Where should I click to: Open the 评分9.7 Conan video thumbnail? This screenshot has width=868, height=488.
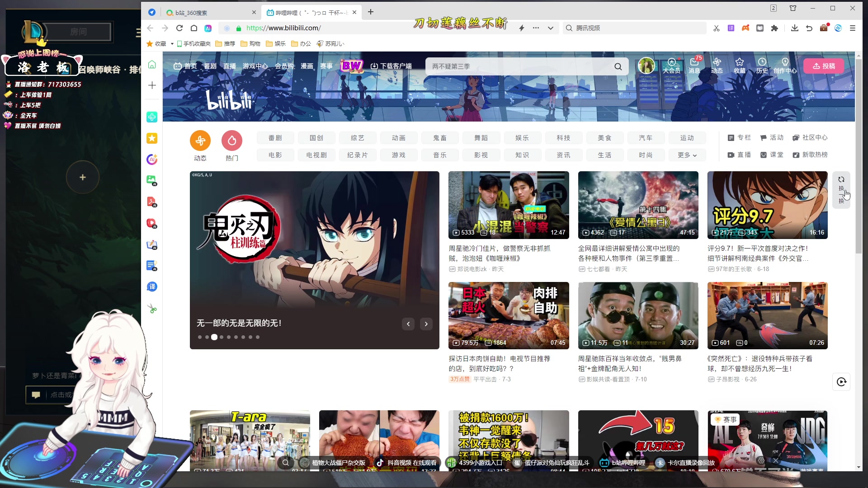point(767,205)
